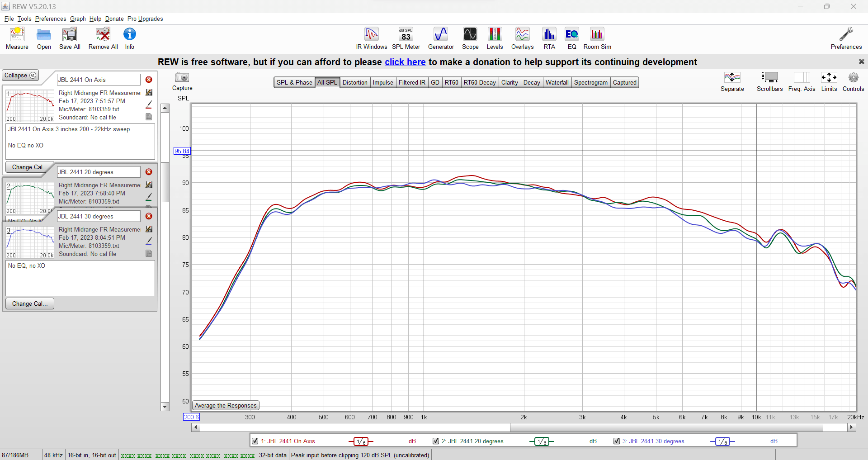
Task: Toggle the Scrollbars display
Action: pyautogui.click(x=769, y=81)
